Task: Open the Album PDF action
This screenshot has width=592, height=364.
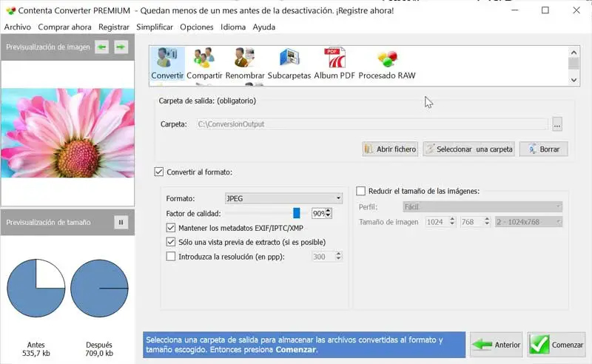Action: click(334, 64)
